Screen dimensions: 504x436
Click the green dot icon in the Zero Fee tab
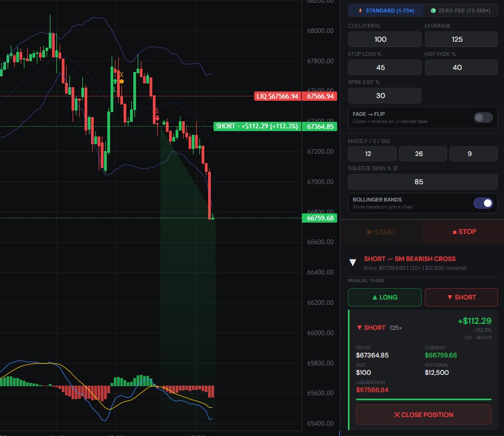click(433, 11)
